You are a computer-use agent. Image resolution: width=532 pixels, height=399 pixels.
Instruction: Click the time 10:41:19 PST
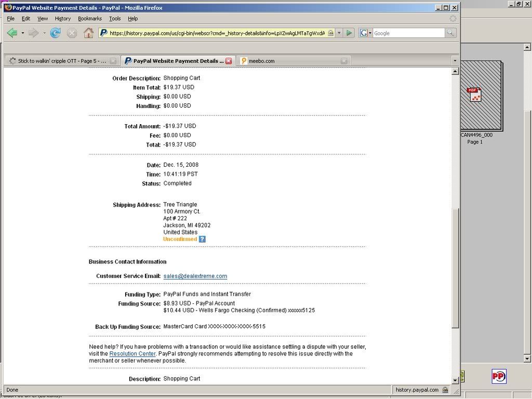180,174
